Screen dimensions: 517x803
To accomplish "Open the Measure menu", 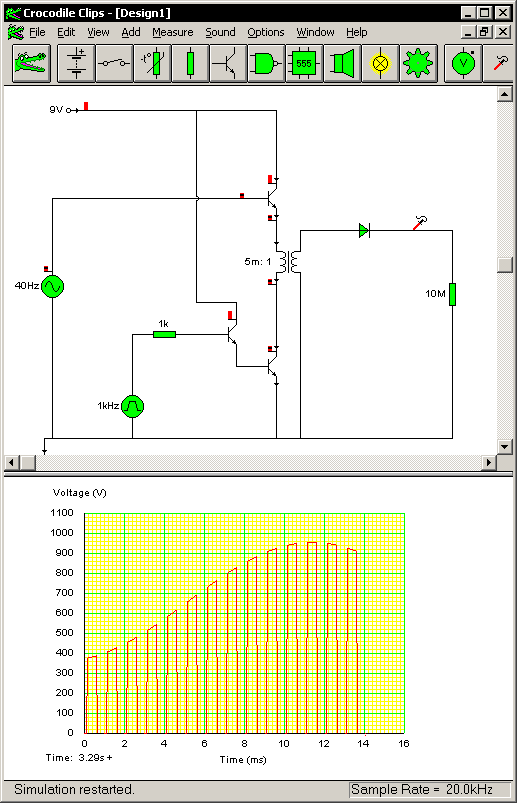I will pos(173,32).
